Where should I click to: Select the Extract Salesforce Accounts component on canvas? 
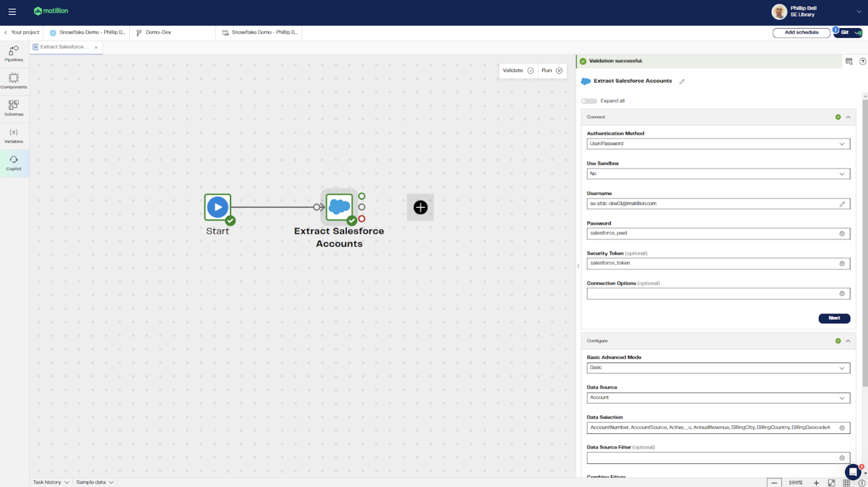tap(339, 207)
